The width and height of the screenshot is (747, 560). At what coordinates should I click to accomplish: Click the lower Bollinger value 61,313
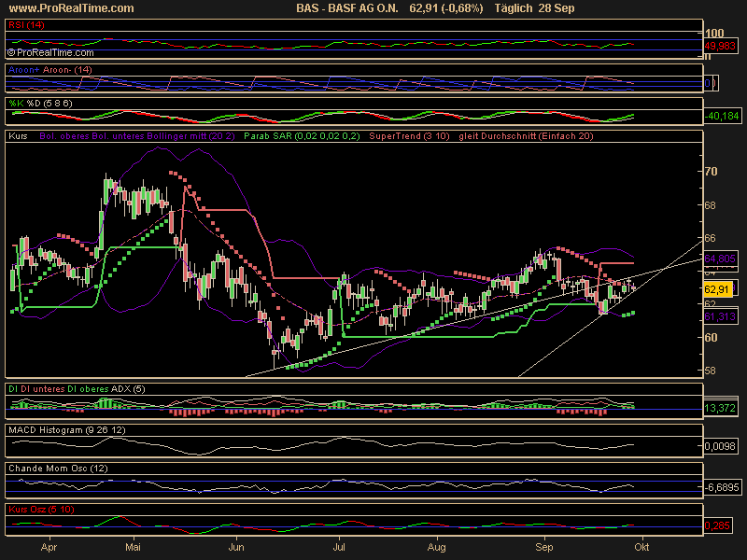point(720,316)
